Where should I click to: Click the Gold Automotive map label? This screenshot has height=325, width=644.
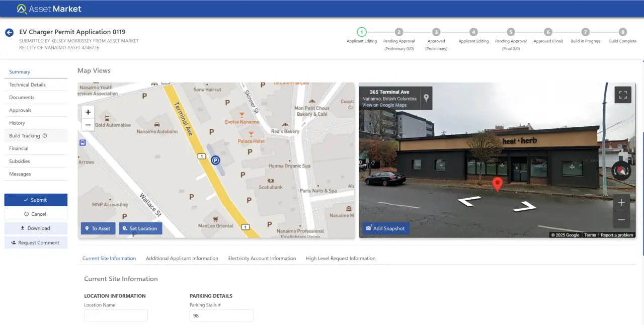click(113, 125)
